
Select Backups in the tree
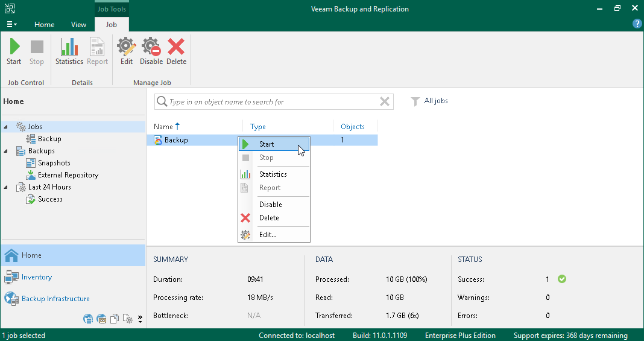tap(41, 151)
